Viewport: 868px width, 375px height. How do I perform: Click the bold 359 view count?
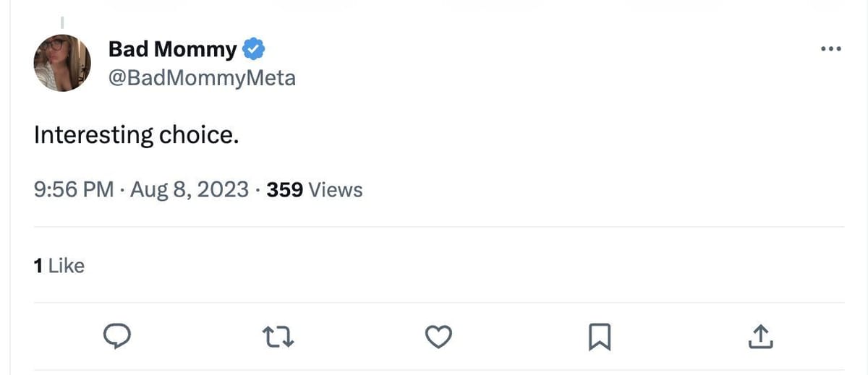click(x=284, y=190)
